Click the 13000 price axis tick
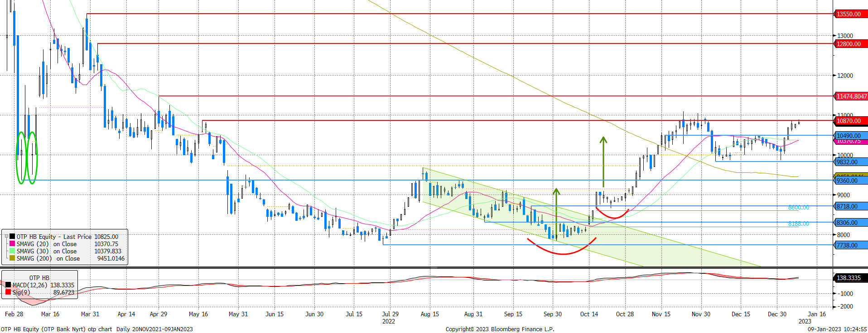 pyautogui.click(x=845, y=36)
